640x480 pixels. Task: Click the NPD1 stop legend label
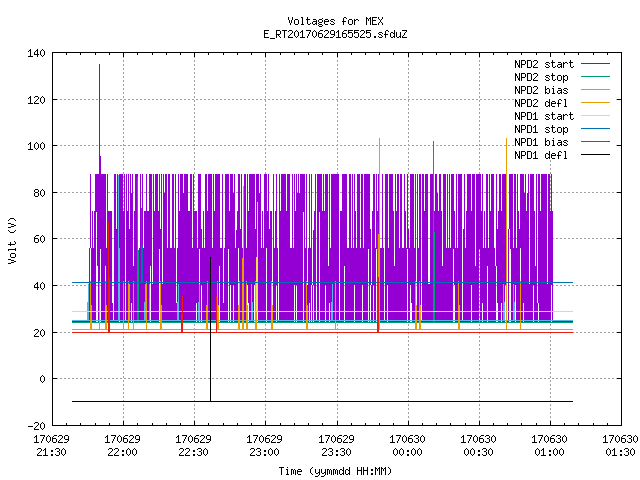[x=541, y=129]
